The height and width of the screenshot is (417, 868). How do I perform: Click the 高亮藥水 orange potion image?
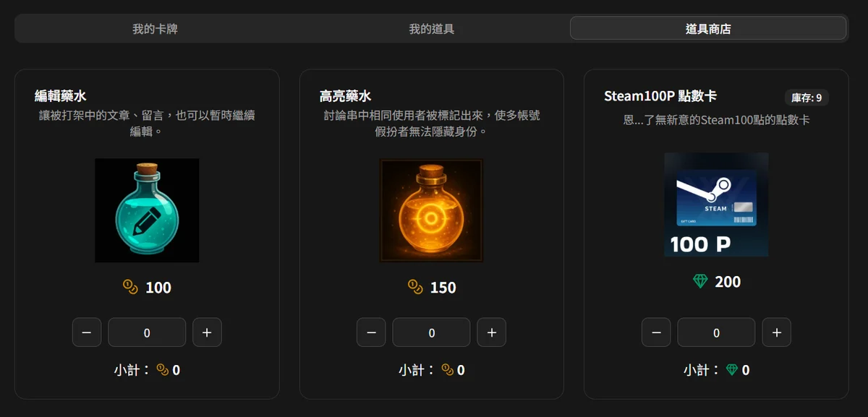[x=432, y=210]
